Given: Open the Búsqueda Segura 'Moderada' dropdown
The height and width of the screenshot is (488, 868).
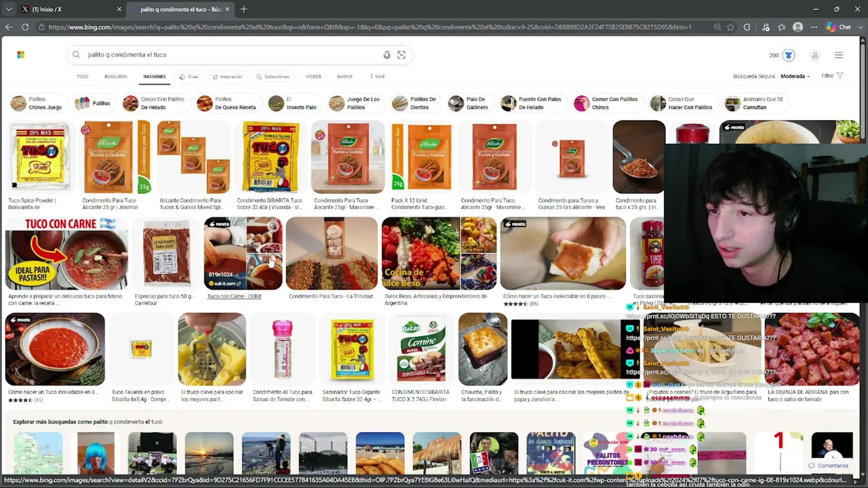Looking at the screenshot, I should [795, 77].
